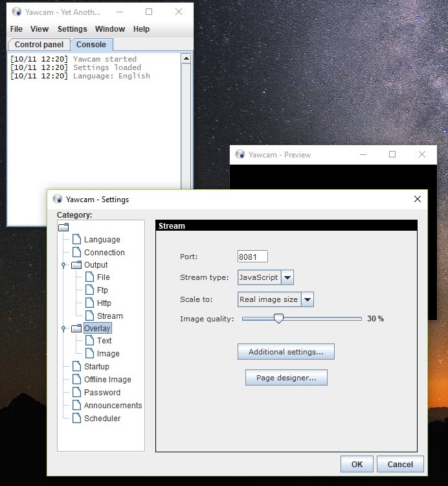The width and height of the screenshot is (448, 486).
Task: Open Additional settings dialog
Action: coord(286,352)
